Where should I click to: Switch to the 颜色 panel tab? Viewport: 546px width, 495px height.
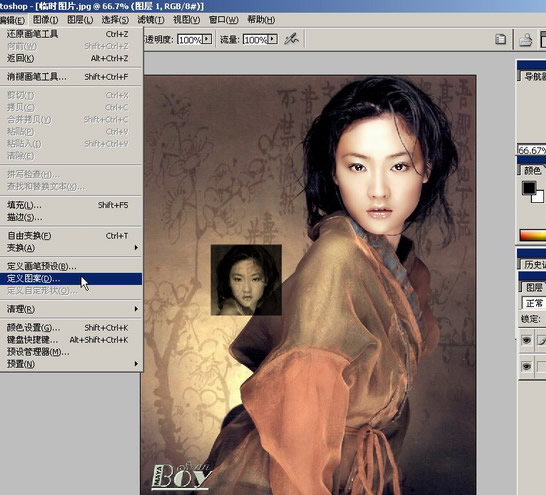pyautogui.click(x=533, y=170)
